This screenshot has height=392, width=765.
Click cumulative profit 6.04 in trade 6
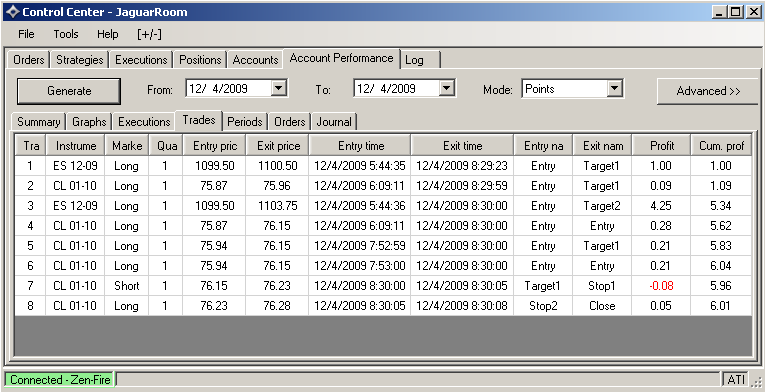pyautogui.click(x=721, y=266)
